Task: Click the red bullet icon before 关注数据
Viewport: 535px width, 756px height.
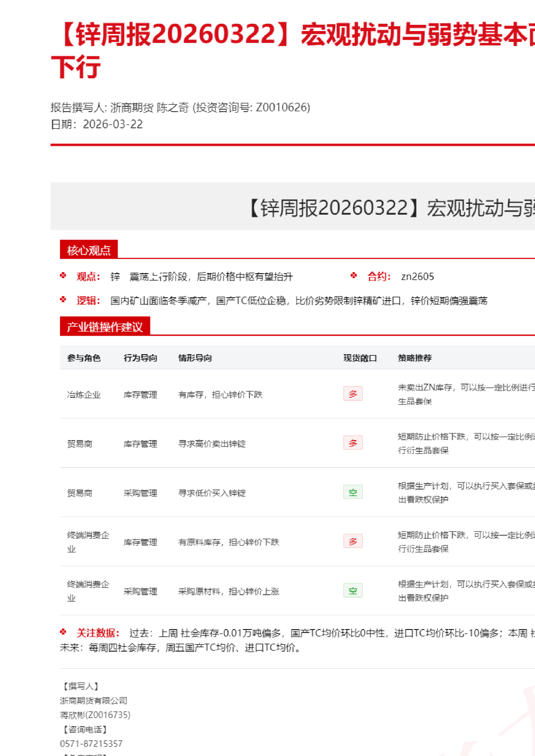Action: coord(63,632)
